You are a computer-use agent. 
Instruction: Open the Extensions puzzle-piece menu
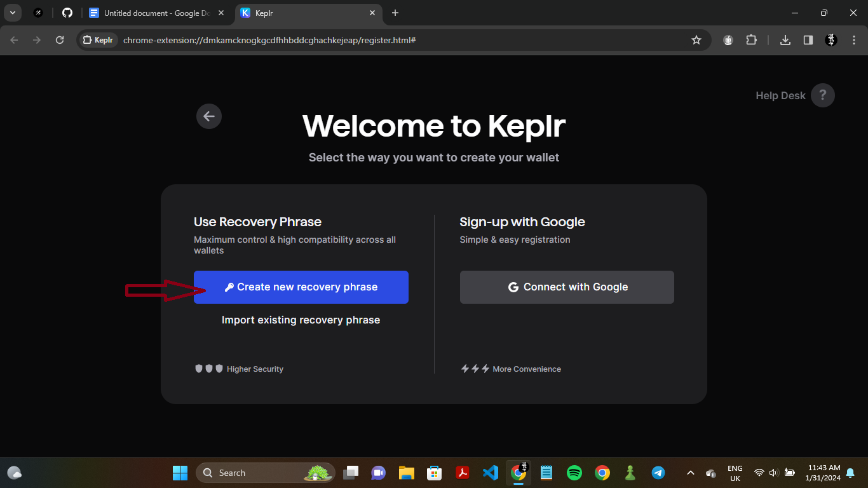751,40
